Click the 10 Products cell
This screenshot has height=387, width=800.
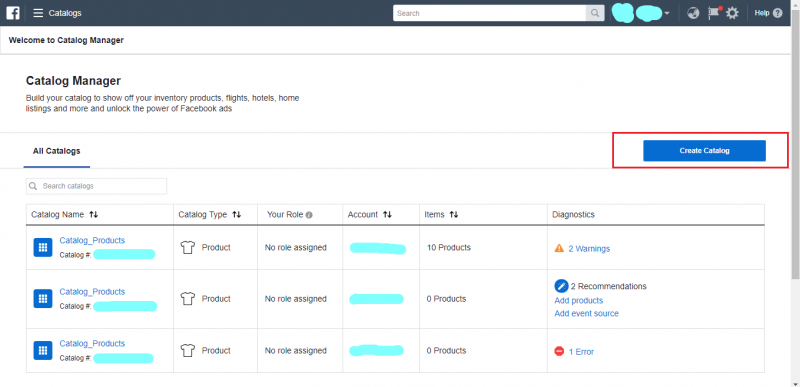click(449, 247)
